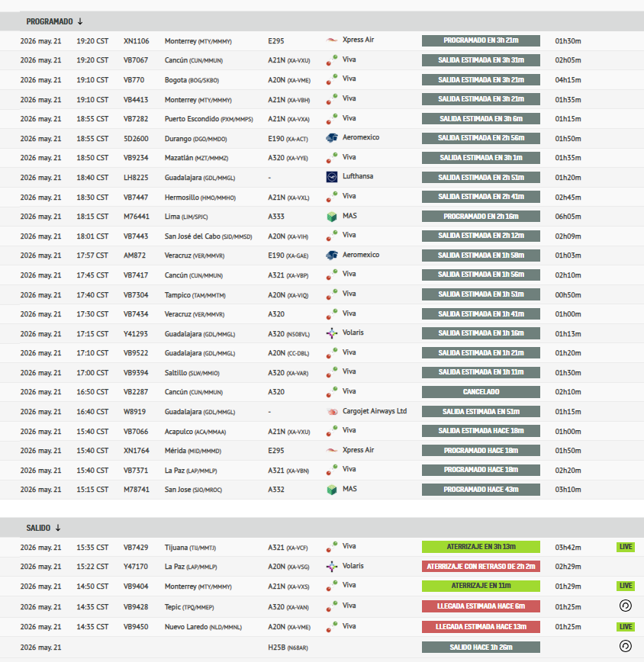Click the Viva logo on VB7282 row
The width and height of the screenshot is (644, 662).
coord(332,119)
